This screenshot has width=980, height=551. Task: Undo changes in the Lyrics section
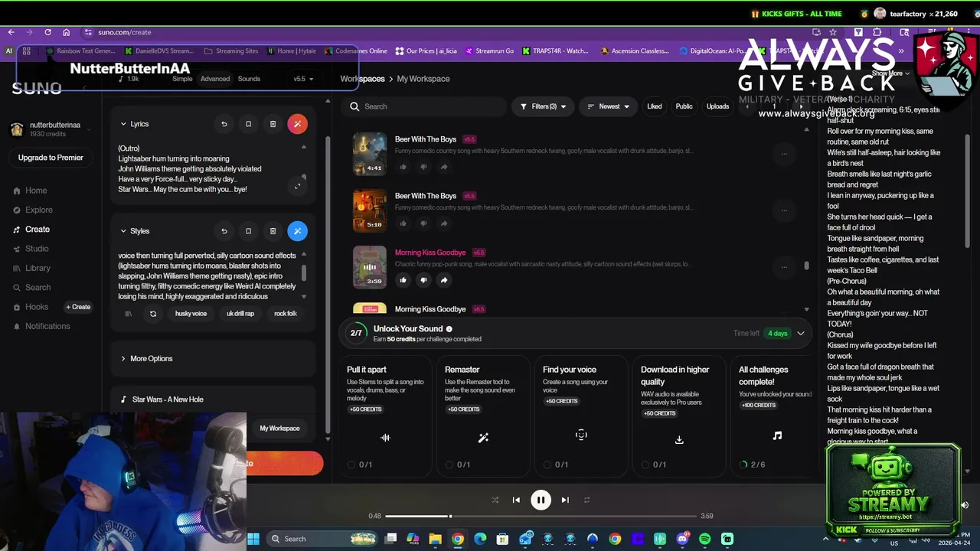click(224, 124)
